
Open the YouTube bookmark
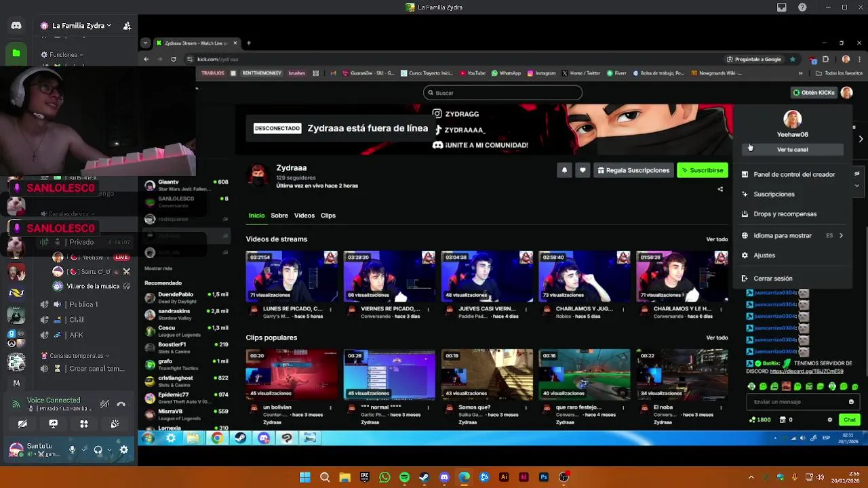tap(473, 73)
